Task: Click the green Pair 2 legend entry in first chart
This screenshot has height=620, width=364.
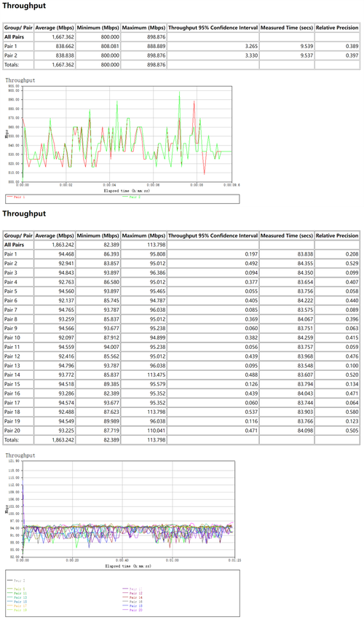Action: (x=132, y=197)
